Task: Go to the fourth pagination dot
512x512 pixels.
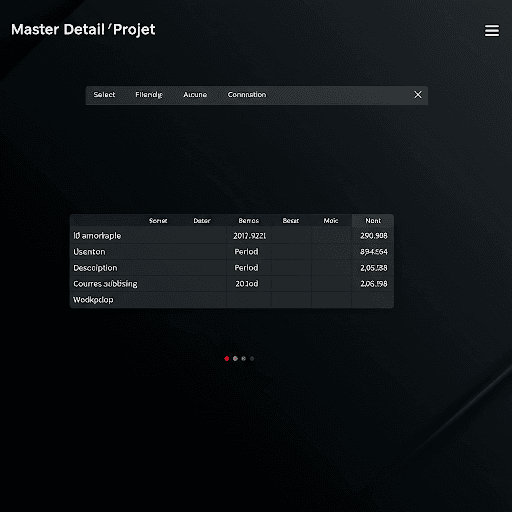Action: [x=252, y=359]
